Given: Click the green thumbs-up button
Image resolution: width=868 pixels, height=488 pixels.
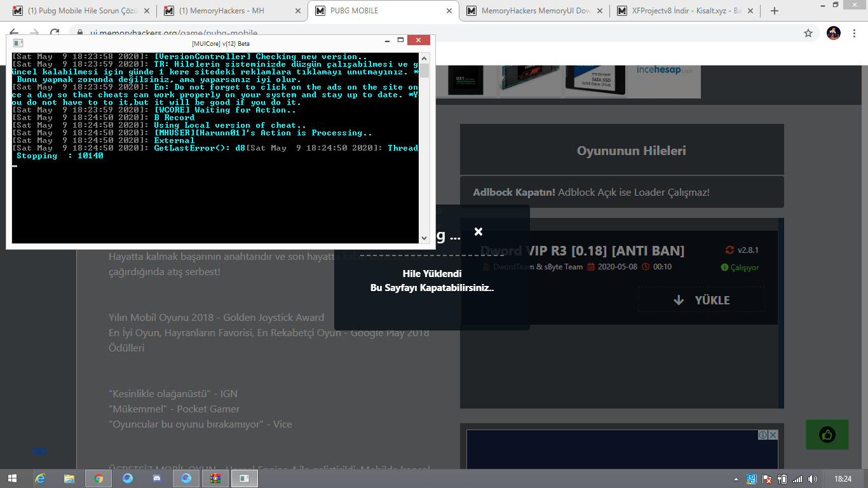Looking at the screenshot, I should point(827,435).
